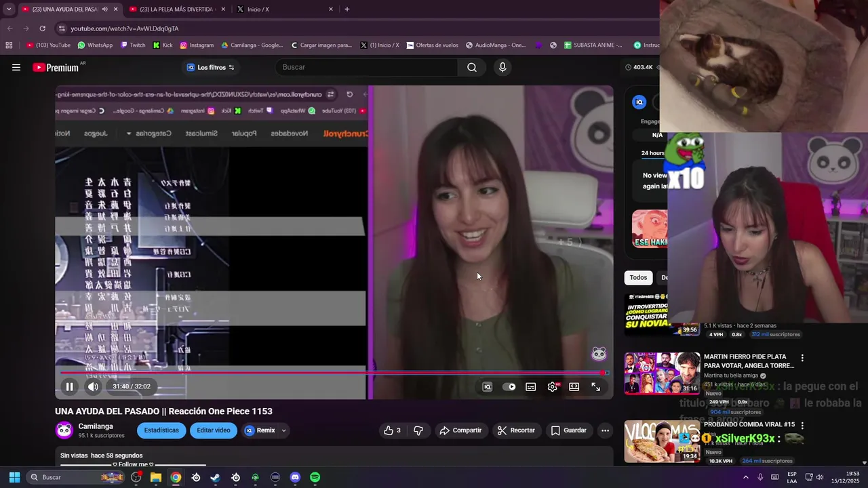Image resolution: width=868 pixels, height=488 pixels.
Task: Open the vidIQ logo in side panel
Action: [639, 102]
